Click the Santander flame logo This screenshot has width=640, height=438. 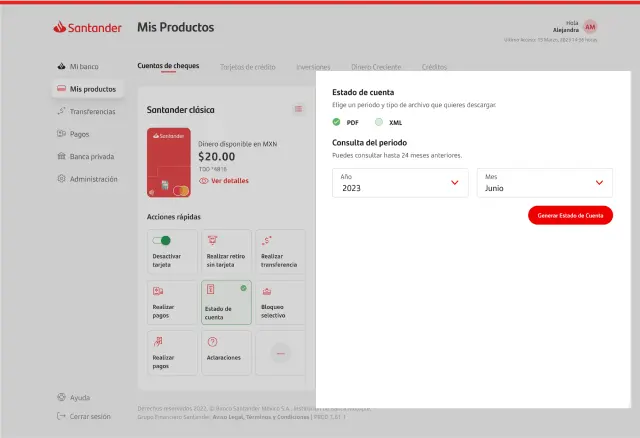(x=60, y=27)
